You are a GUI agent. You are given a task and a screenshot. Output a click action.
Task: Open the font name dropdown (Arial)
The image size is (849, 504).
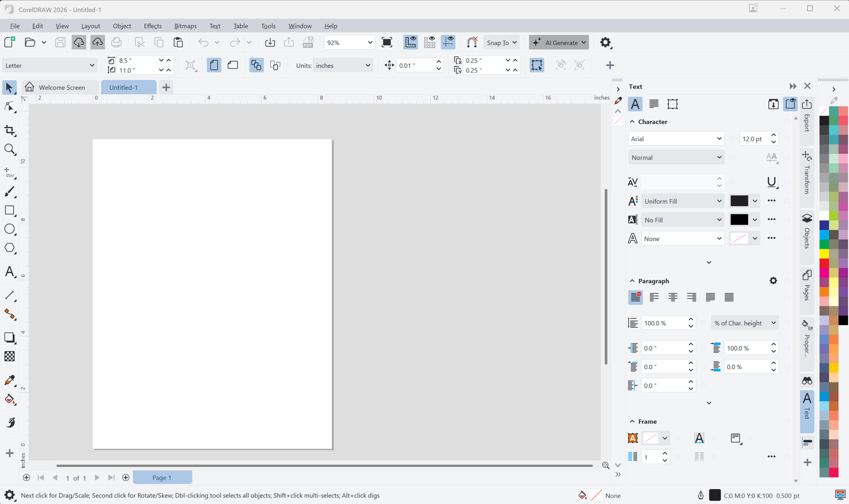coord(675,139)
